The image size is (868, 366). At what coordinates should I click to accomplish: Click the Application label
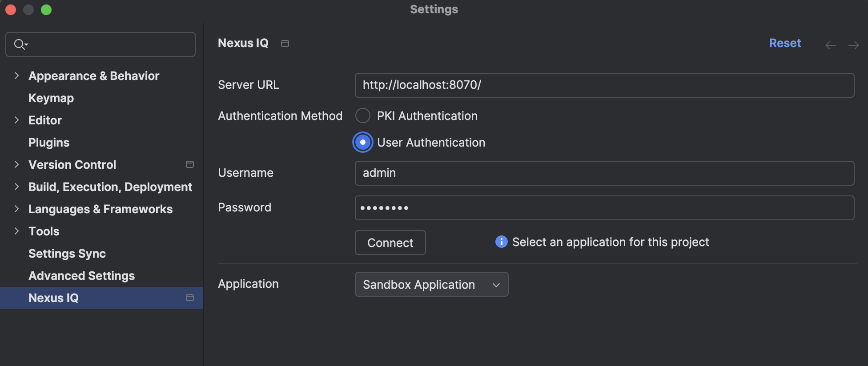tap(248, 284)
